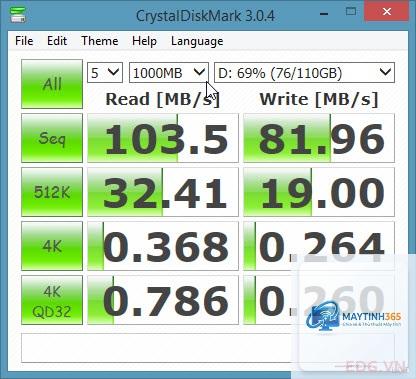416x379 pixels.
Task: Select the 512K write result 19.00
Action: [319, 192]
